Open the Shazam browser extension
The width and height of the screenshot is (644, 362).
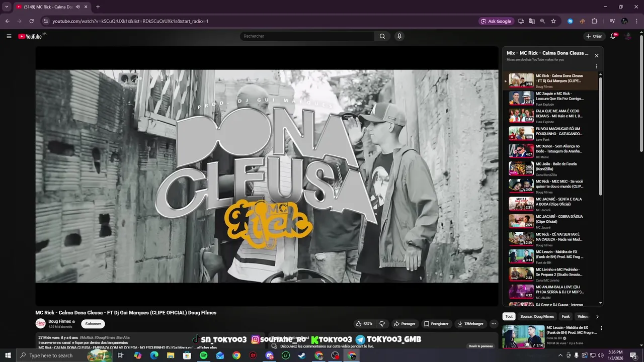tap(570, 21)
